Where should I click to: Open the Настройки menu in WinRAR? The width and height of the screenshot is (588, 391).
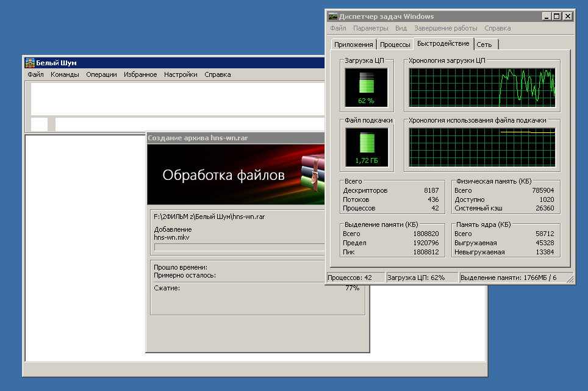(181, 74)
